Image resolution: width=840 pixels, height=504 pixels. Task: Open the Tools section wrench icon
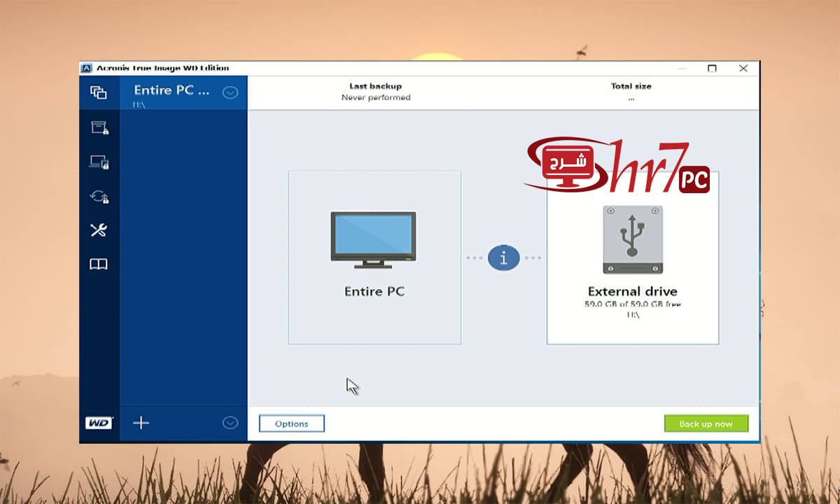click(99, 230)
